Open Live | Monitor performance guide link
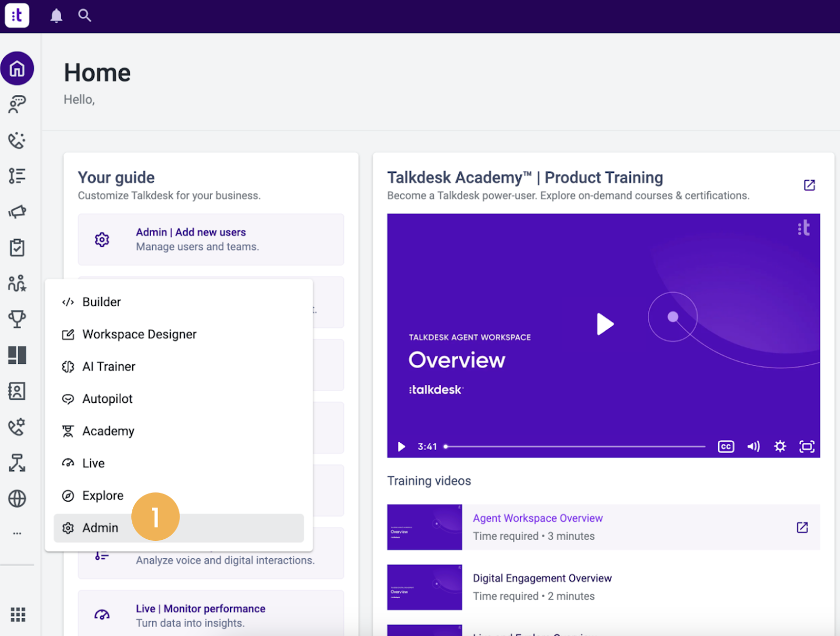 point(201,609)
